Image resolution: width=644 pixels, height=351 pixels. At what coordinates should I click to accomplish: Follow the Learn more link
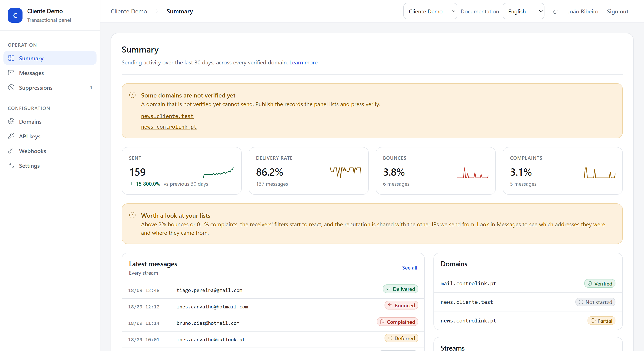pyautogui.click(x=303, y=62)
